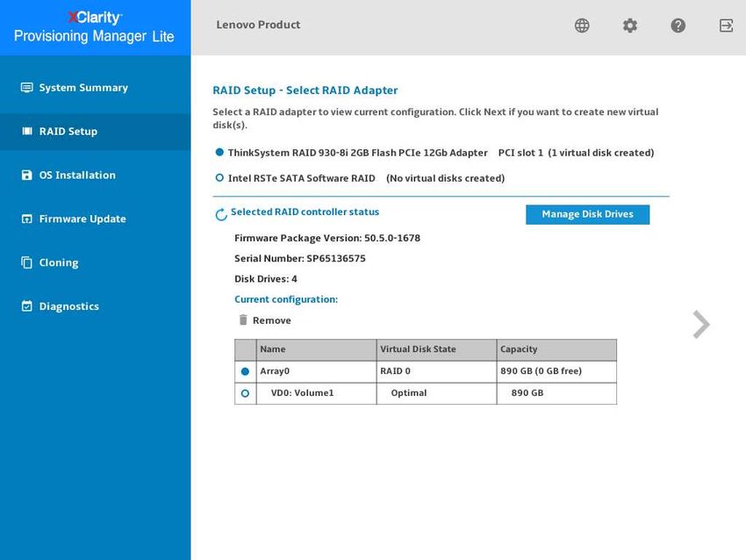This screenshot has height=560, width=746.
Task: Open Cloning page
Action: click(x=95, y=262)
